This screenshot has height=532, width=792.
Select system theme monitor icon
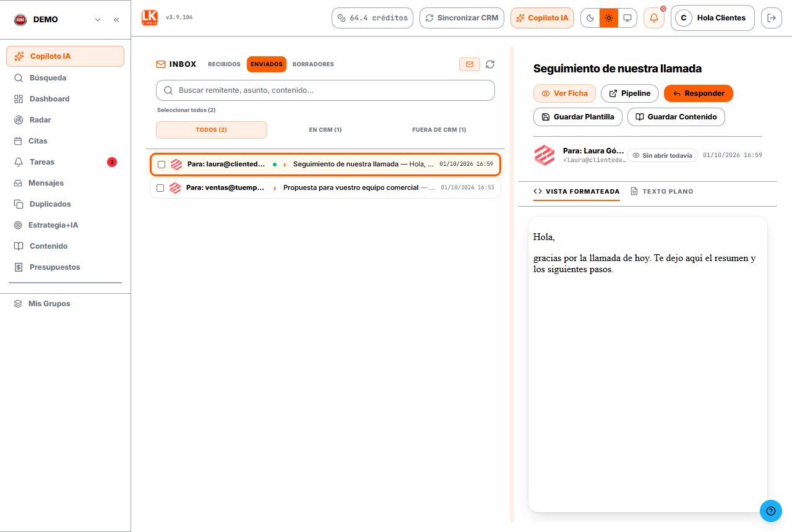click(627, 18)
